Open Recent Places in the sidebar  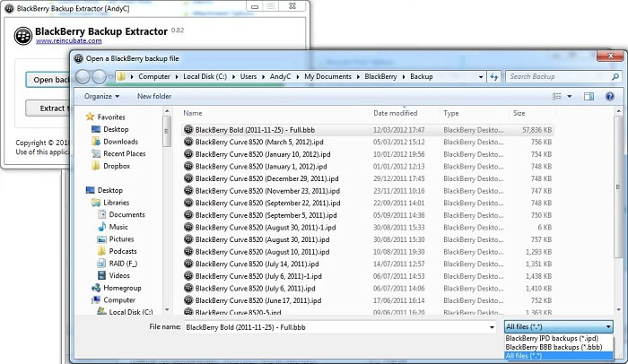coord(124,153)
